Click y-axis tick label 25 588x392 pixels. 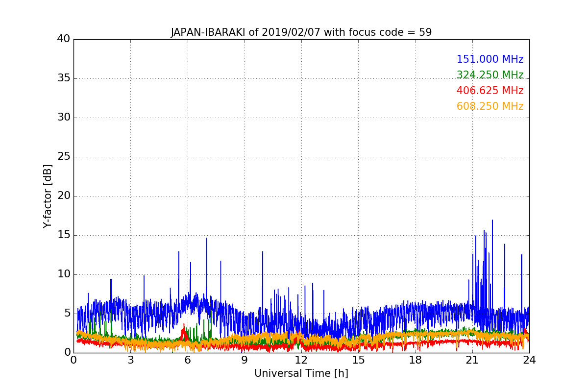pyautogui.click(x=64, y=156)
